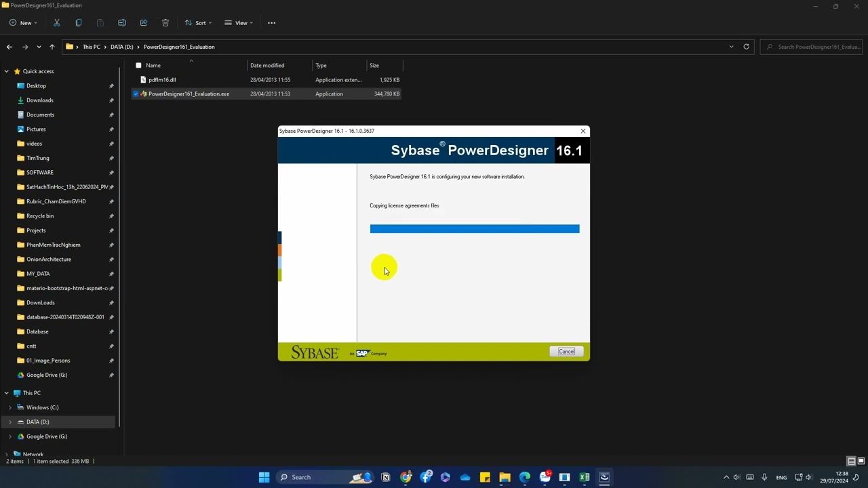Click the Delete trash icon in Explorer
The height and width of the screenshot is (488, 868).
165,23
